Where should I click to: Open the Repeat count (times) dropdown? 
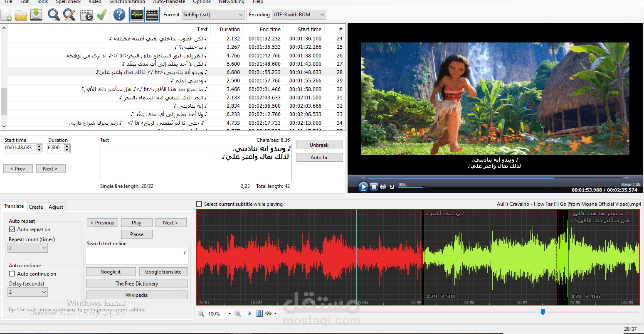[28, 248]
